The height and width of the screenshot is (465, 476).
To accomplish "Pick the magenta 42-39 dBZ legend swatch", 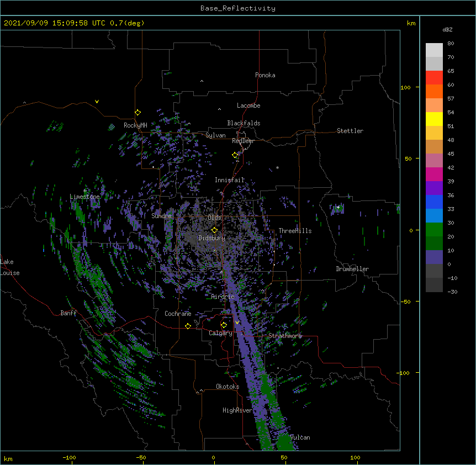I will tap(434, 175).
